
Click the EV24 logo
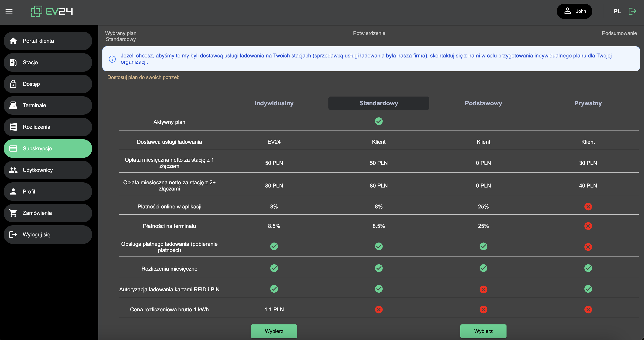point(52,11)
